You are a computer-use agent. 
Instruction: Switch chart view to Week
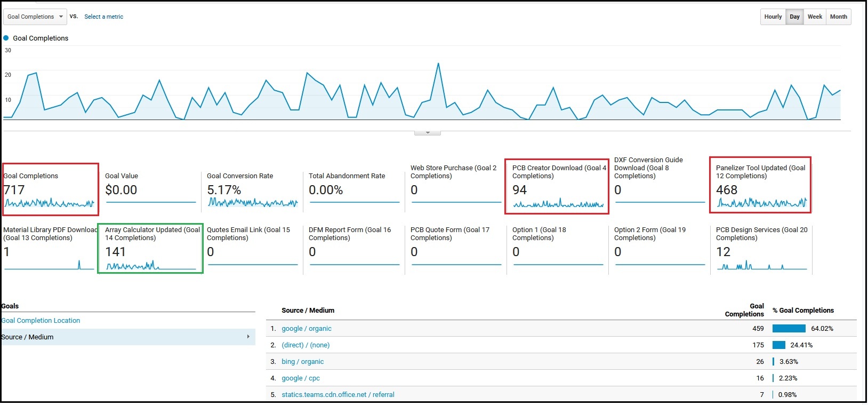[814, 17]
